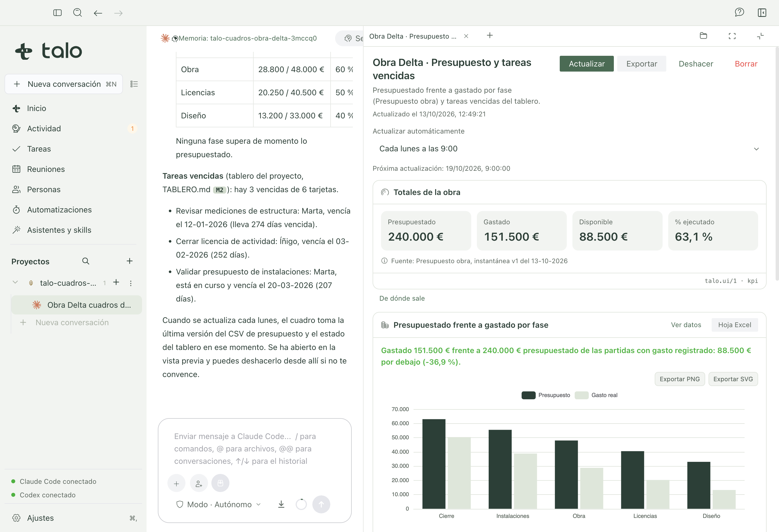The height and width of the screenshot is (532, 779).
Task: Collapse the preview panel with shrink icon
Action: (x=760, y=36)
